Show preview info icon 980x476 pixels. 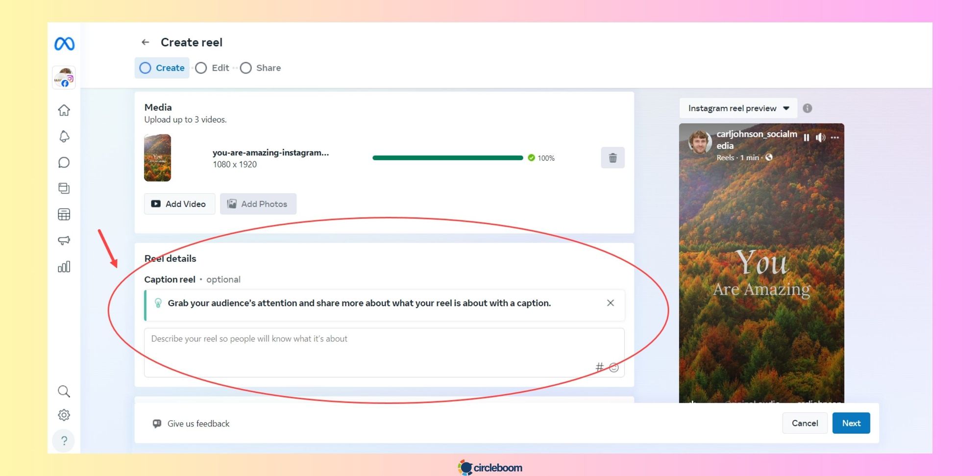(808, 108)
